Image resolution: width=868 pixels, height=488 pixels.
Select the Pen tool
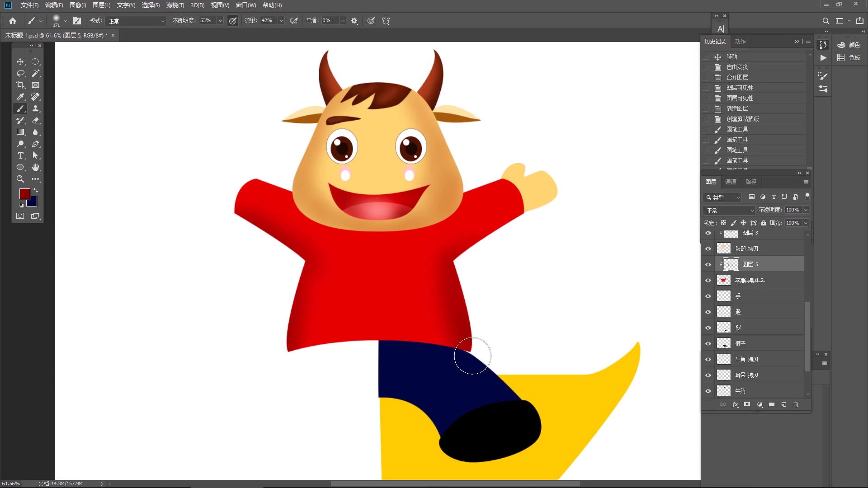tap(35, 144)
